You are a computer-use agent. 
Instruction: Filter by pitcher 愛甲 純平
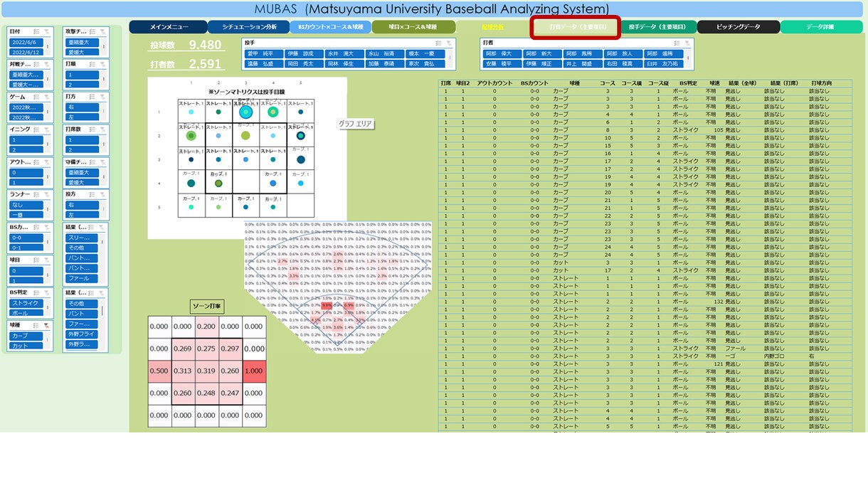coord(263,53)
